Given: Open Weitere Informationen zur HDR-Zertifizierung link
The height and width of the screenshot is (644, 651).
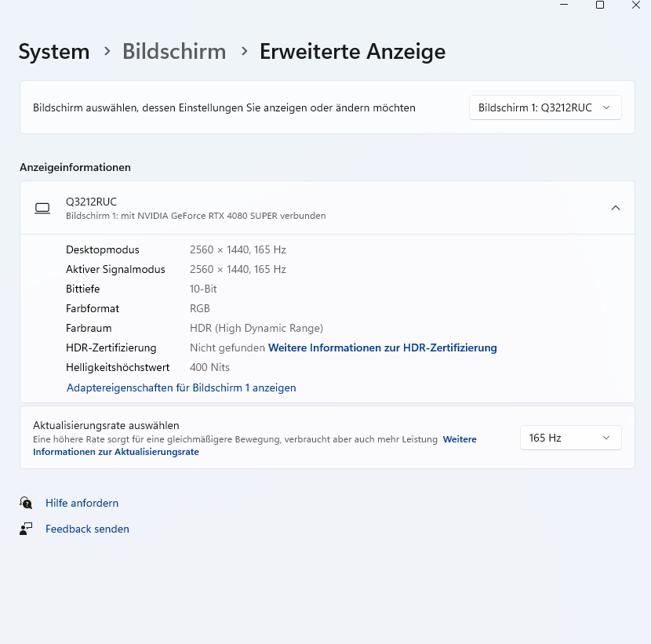Looking at the screenshot, I should pos(383,347).
